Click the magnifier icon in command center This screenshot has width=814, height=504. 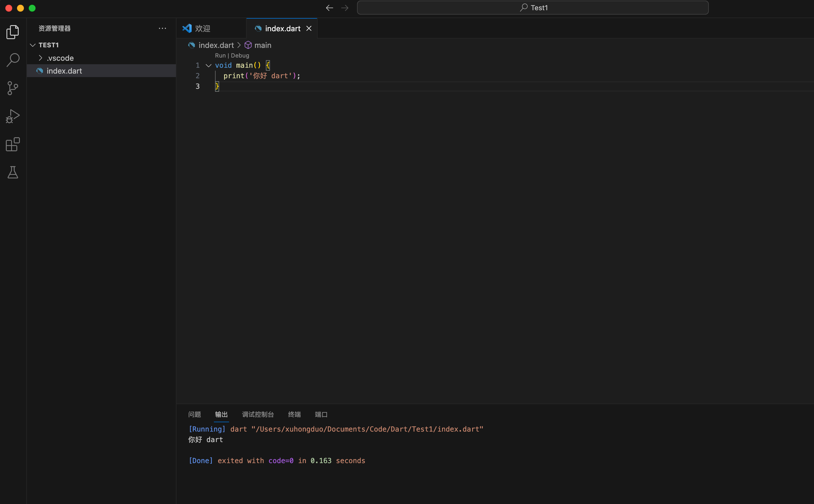[524, 7]
